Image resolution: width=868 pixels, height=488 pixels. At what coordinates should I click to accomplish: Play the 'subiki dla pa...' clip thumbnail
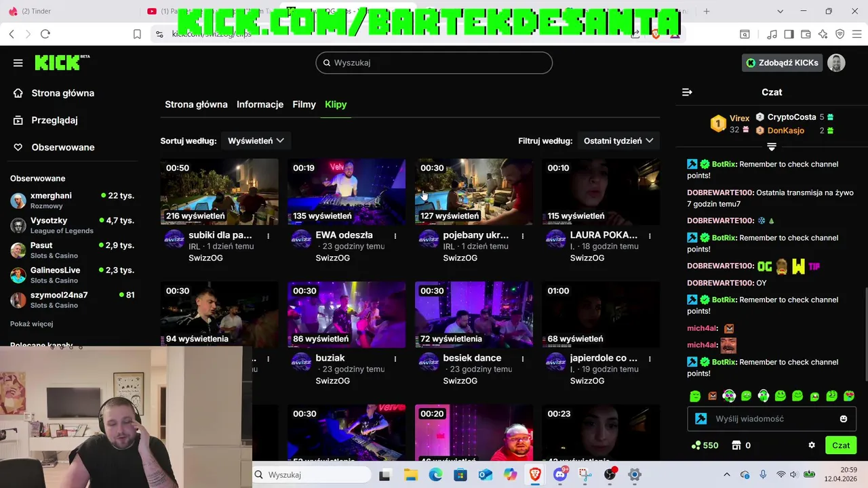[219, 192]
